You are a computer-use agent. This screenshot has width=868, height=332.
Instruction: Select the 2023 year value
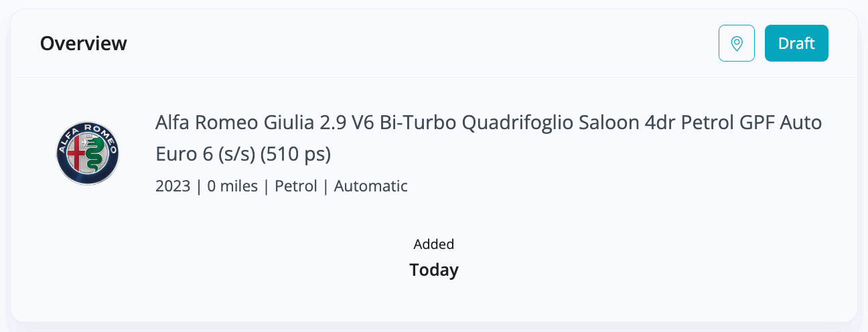173,186
